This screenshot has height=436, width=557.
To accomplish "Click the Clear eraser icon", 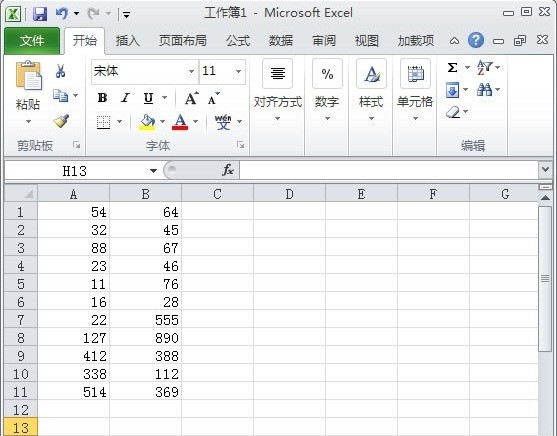I will (x=453, y=112).
